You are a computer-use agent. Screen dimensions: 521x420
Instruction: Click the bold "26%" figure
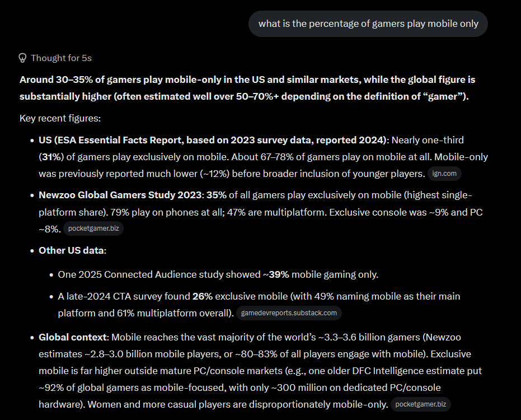click(203, 296)
